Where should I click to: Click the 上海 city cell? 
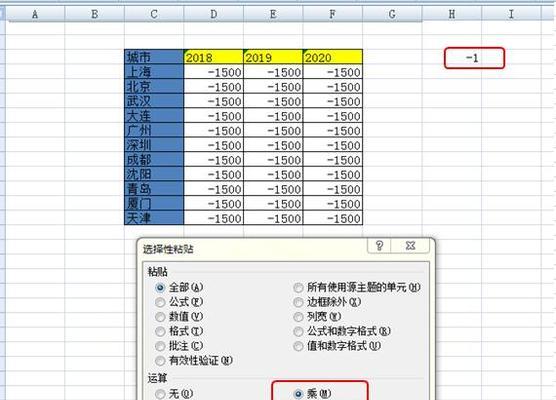click(154, 72)
